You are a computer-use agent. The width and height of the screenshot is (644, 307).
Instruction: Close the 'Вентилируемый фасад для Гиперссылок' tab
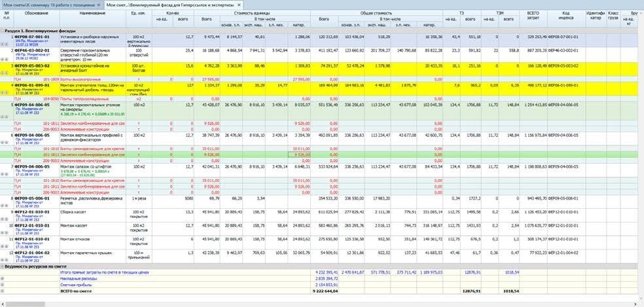pyautogui.click(x=239, y=5)
